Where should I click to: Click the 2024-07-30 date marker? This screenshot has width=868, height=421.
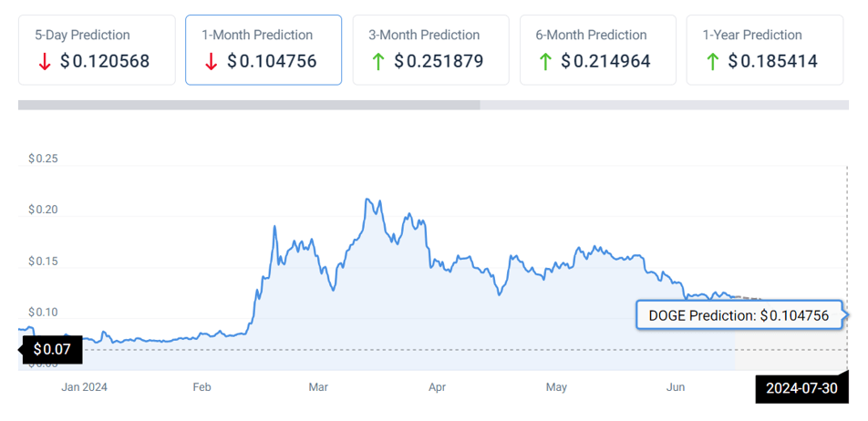pyautogui.click(x=801, y=388)
